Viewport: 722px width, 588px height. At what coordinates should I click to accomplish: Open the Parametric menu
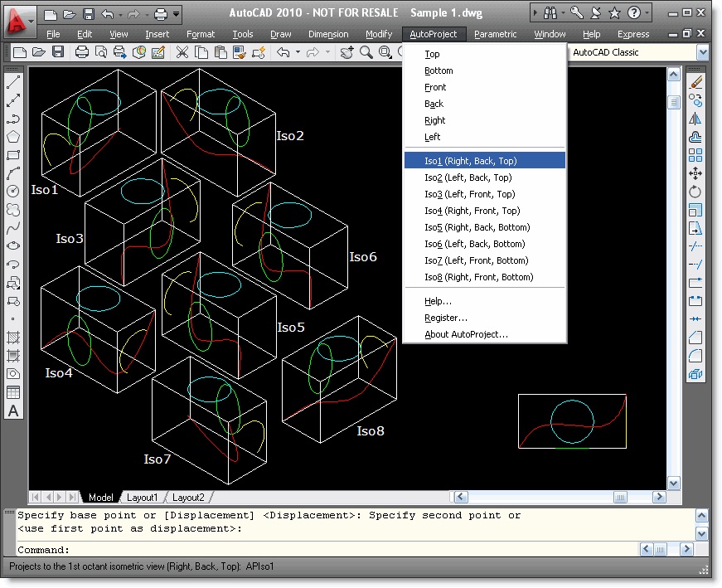click(495, 34)
